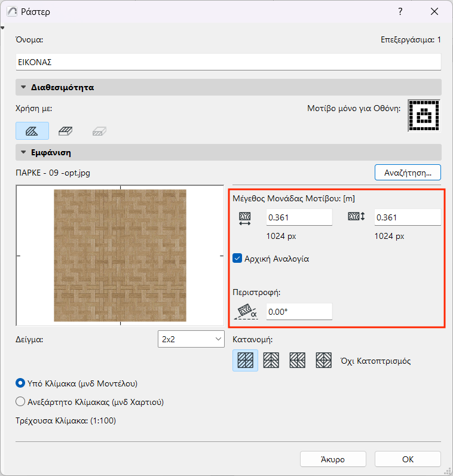The image size is (453, 476).
Task: Click the Τρέχουσα Κλίμακα: (1:100) text
Action: click(x=66, y=420)
